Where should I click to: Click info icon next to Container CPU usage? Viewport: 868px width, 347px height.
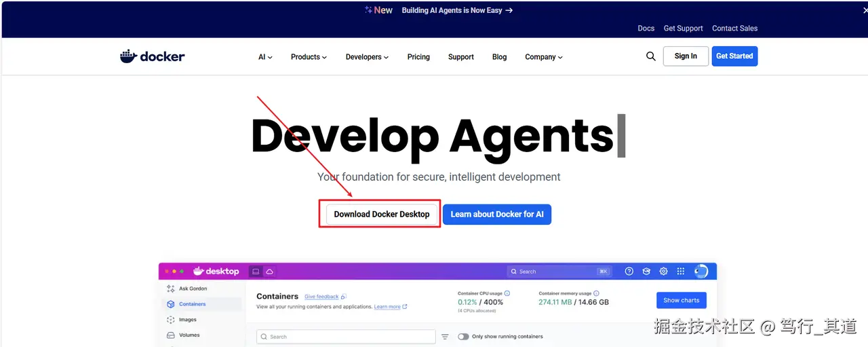tap(507, 293)
